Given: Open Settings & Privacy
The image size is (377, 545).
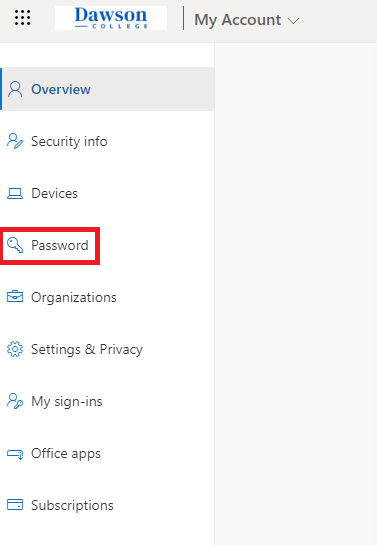Looking at the screenshot, I should coord(87,349).
